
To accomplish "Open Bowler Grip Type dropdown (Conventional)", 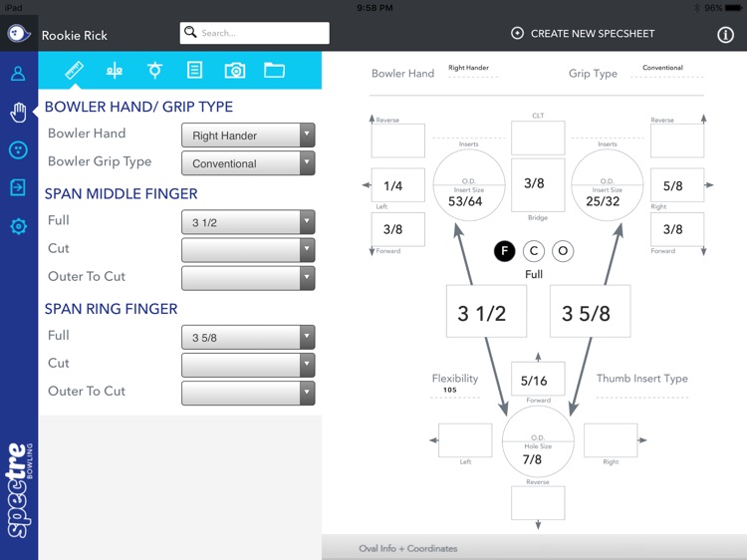I will pos(248,163).
